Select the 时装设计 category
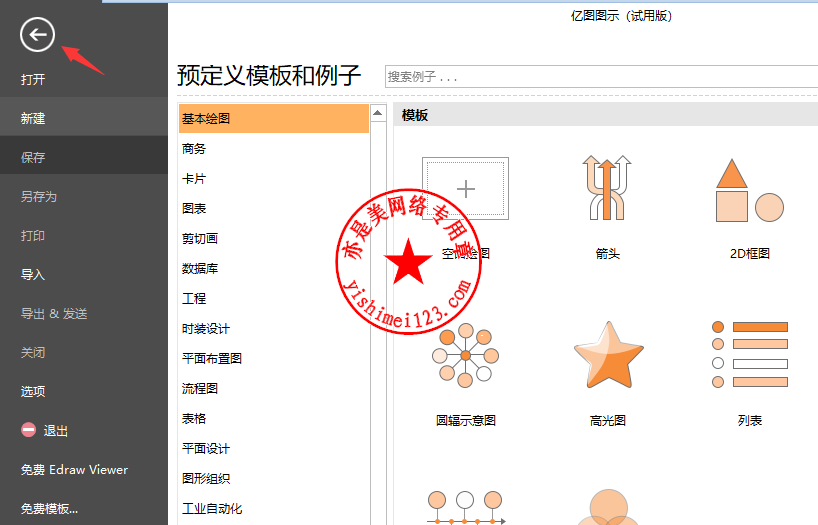Screen dimensions: 818x525 click(206, 329)
